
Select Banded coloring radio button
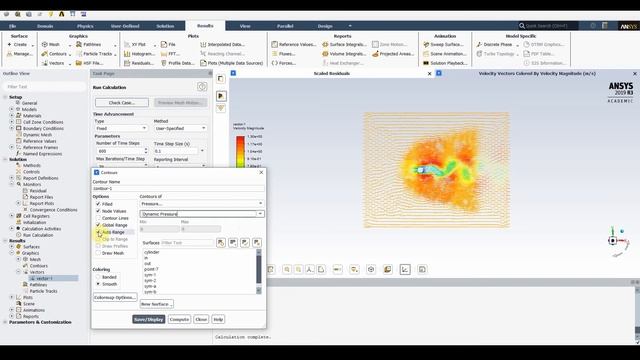(98, 277)
